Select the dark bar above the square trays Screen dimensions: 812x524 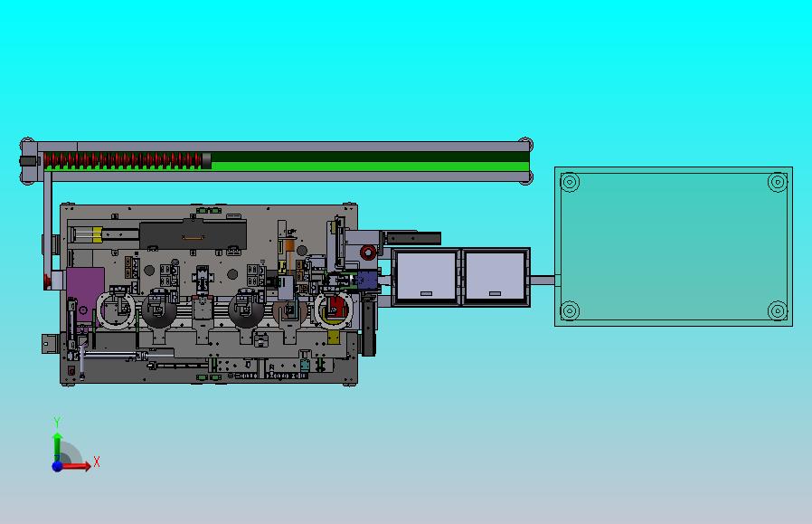pos(412,238)
